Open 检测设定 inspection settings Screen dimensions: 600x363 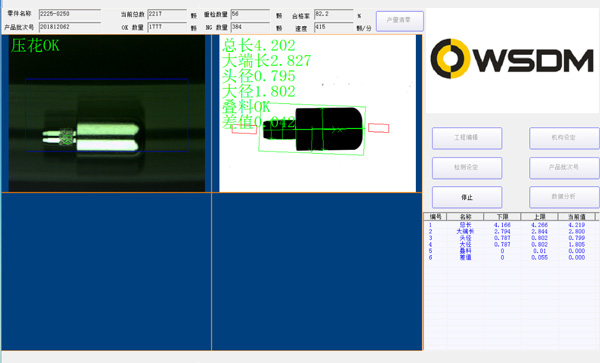click(x=467, y=168)
